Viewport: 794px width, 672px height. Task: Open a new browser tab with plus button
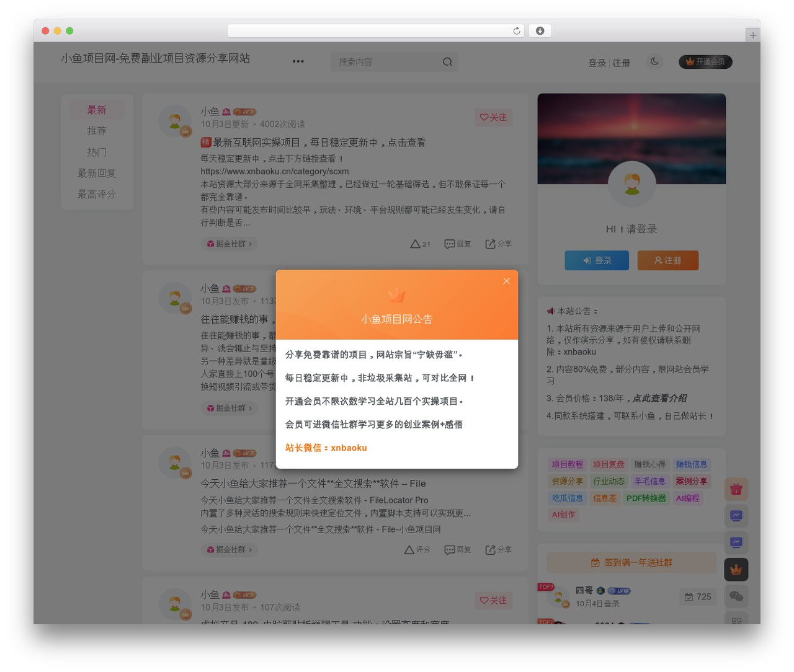click(x=753, y=35)
